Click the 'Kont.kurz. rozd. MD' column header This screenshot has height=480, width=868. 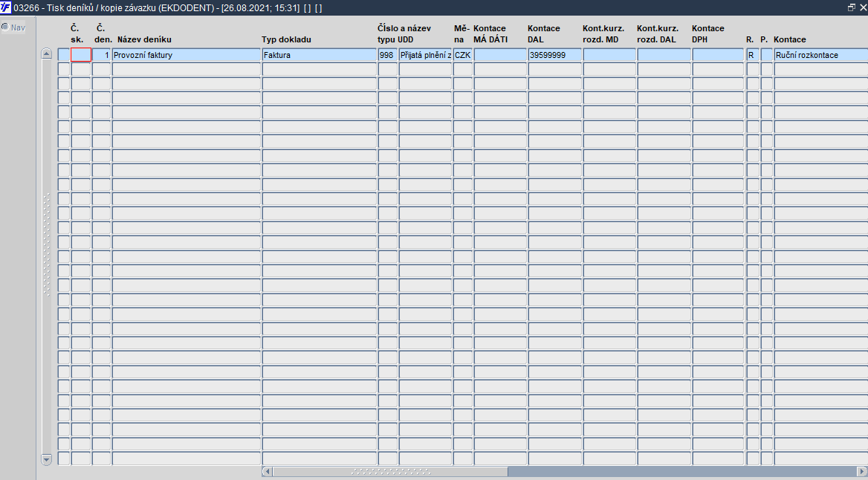[603, 33]
